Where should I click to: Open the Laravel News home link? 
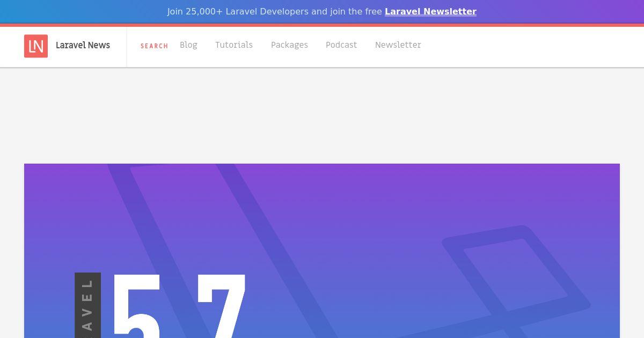[83, 46]
